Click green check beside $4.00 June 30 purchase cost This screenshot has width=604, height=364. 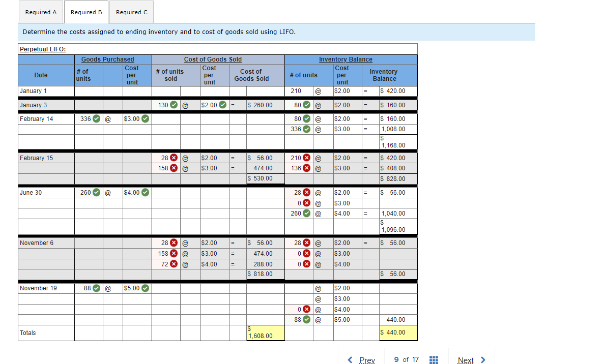pyautogui.click(x=145, y=192)
